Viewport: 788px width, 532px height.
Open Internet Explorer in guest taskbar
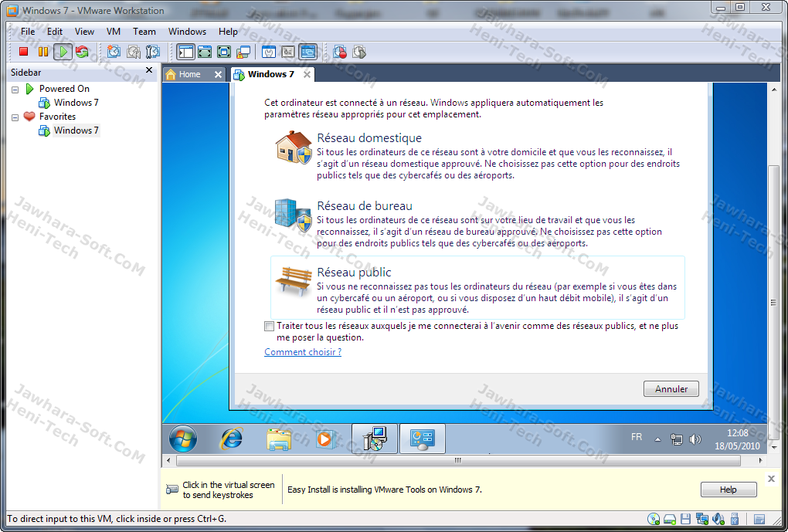[x=231, y=439]
